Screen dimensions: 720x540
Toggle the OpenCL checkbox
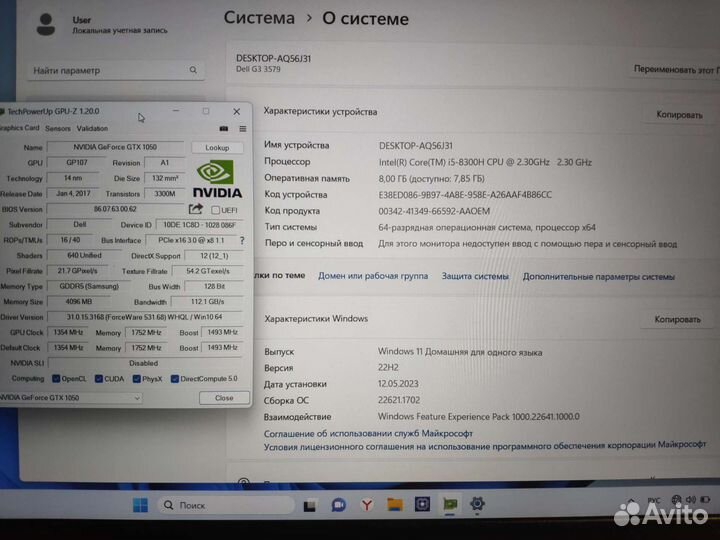56,378
